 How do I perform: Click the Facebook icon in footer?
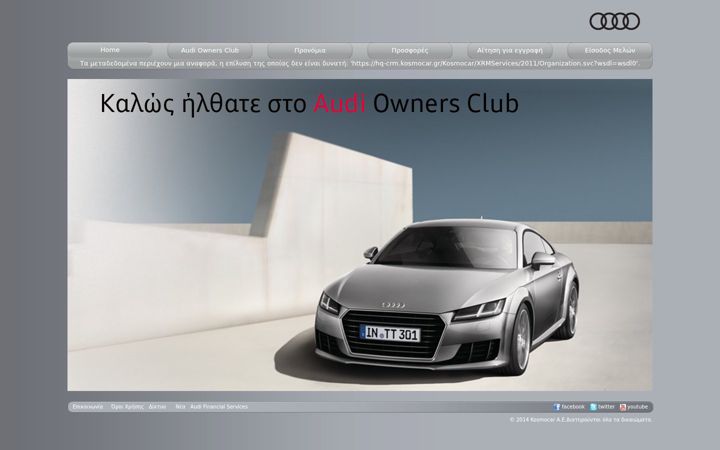click(x=557, y=407)
